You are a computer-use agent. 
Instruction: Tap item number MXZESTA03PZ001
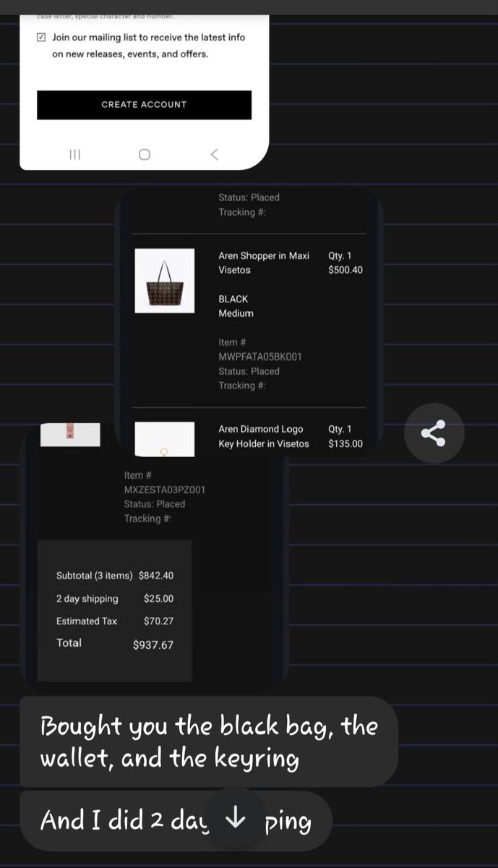165,490
